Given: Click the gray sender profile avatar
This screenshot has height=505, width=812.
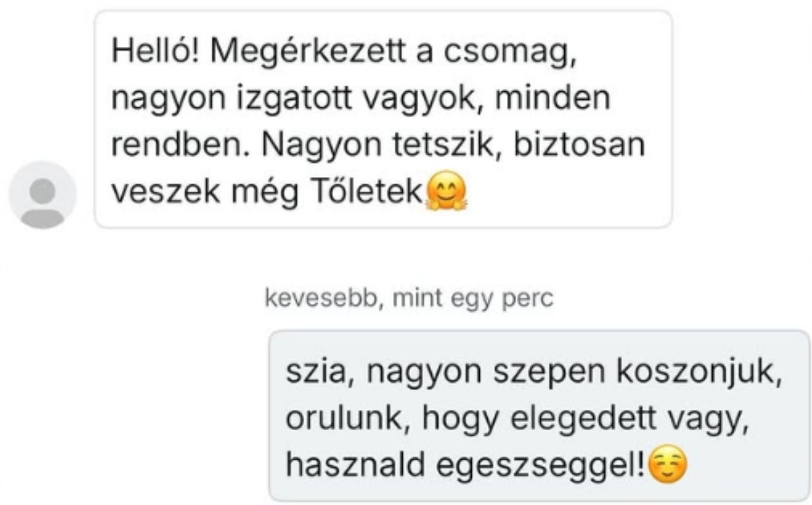Looking at the screenshot, I should pos(43,195).
